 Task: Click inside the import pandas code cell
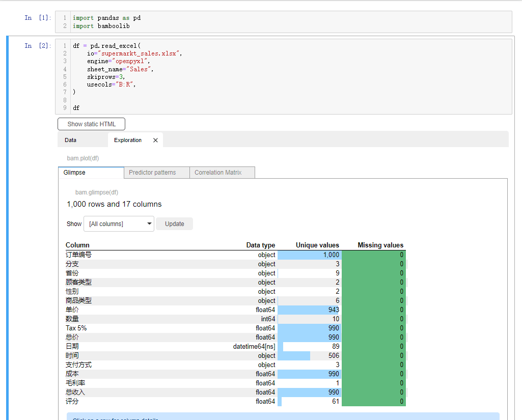click(x=283, y=21)
